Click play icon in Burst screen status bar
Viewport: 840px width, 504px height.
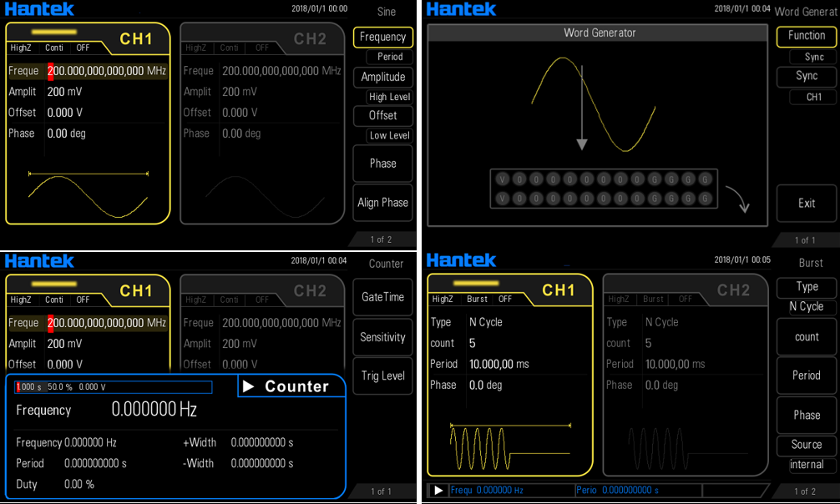click(x=438, y=491)
